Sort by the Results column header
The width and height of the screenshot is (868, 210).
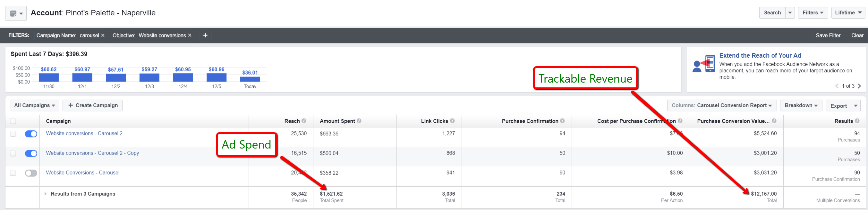(844, 121)
